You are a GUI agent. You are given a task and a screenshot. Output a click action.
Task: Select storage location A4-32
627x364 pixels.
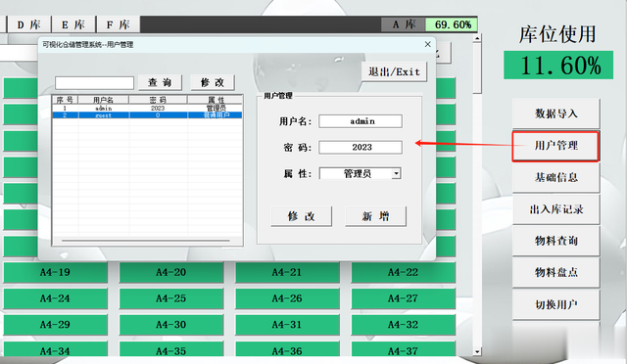(403, 325)
